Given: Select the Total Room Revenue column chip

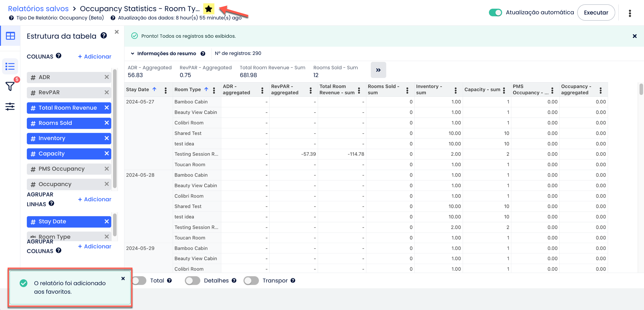Looking at the screenshot, I should tap(68, 108).
